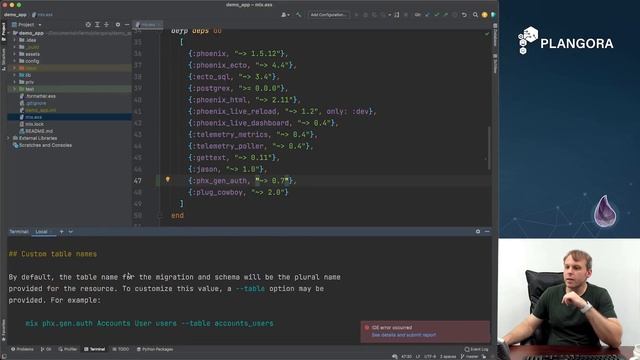Open the Python Packages tool window
This screenshot has width=640, height=360.
[155, 349]
